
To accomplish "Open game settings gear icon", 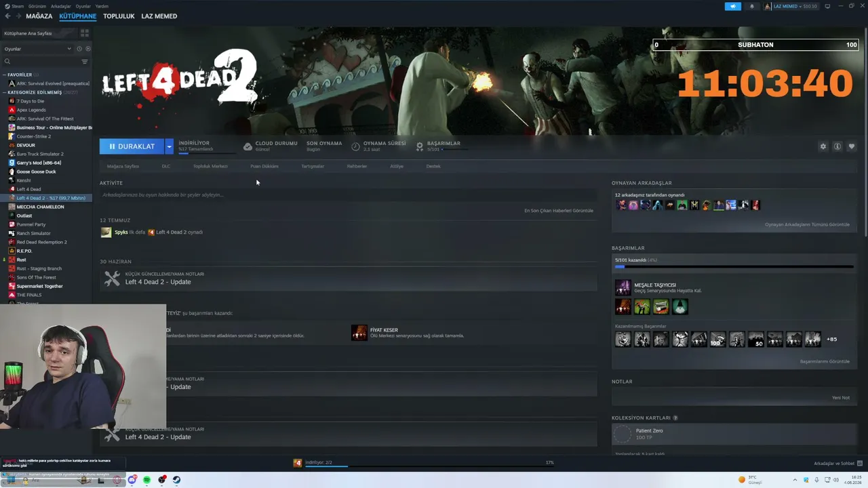I will [x=823, y=146].
